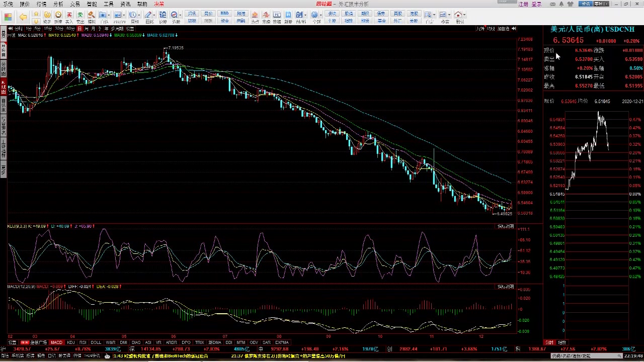Select the 月 monthly period

point(93,29)
